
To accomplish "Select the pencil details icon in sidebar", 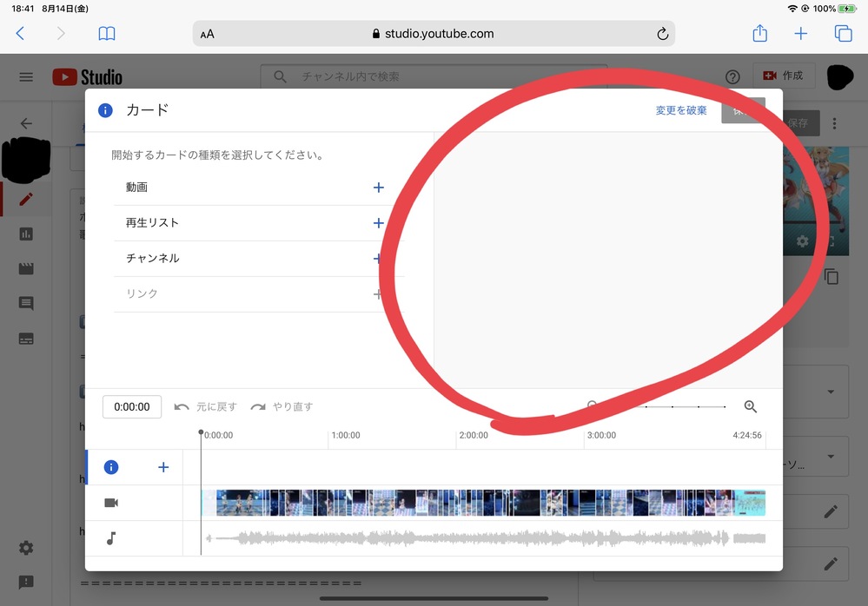I will 26,199.
